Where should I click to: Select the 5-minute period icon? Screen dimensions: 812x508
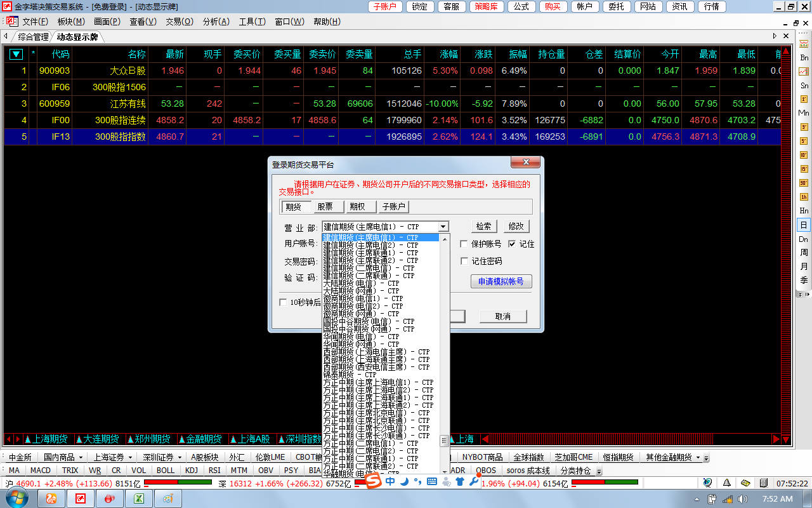pos(804,141)
